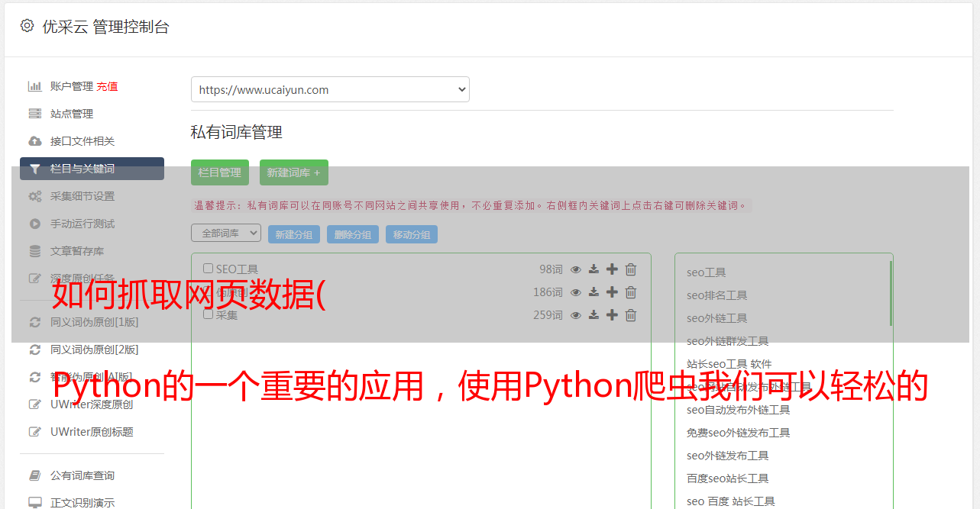Tick the 采集 checkbox
Viewport: 980px width, 509px height.
208,314
